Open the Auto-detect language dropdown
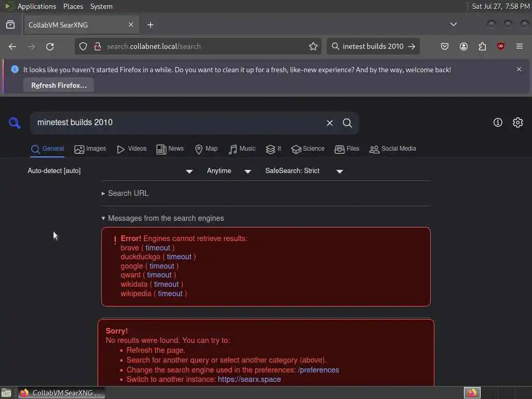The image size is (532, 399). [x=110, y=171]
